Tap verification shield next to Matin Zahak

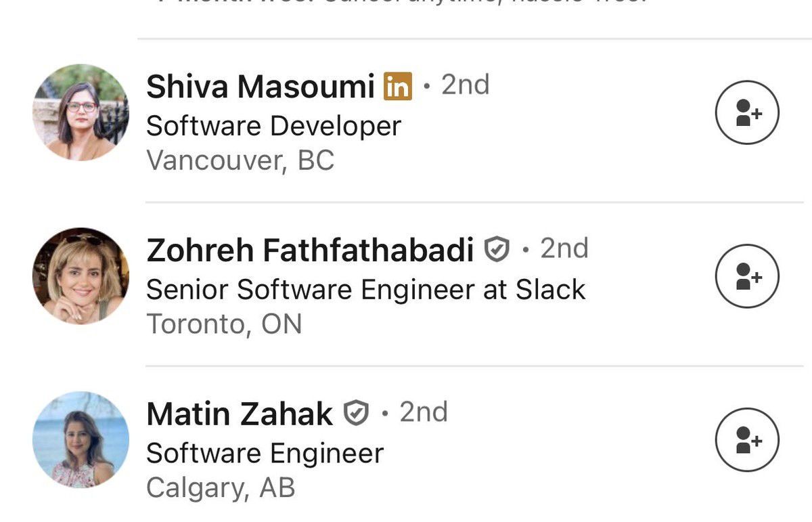pyautogui.click(x=357, y=413)
